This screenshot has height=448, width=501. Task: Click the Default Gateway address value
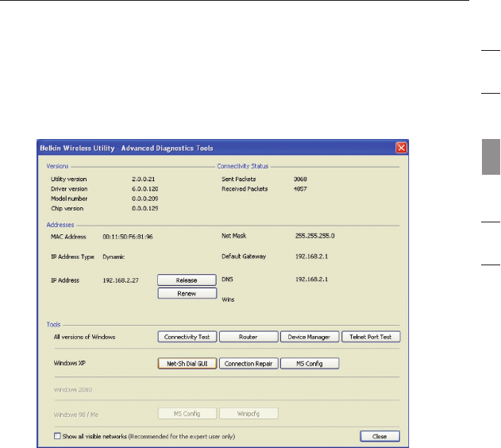click(x=310, y=257)
